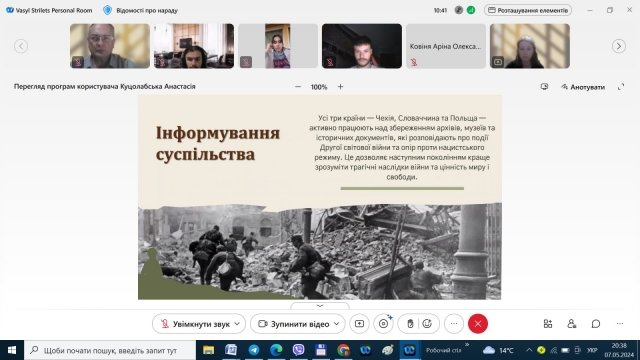Click the battery icon in system tray
Image resolution: width=640 pixels, height=360 pixels.
click(x=565, y=350)
